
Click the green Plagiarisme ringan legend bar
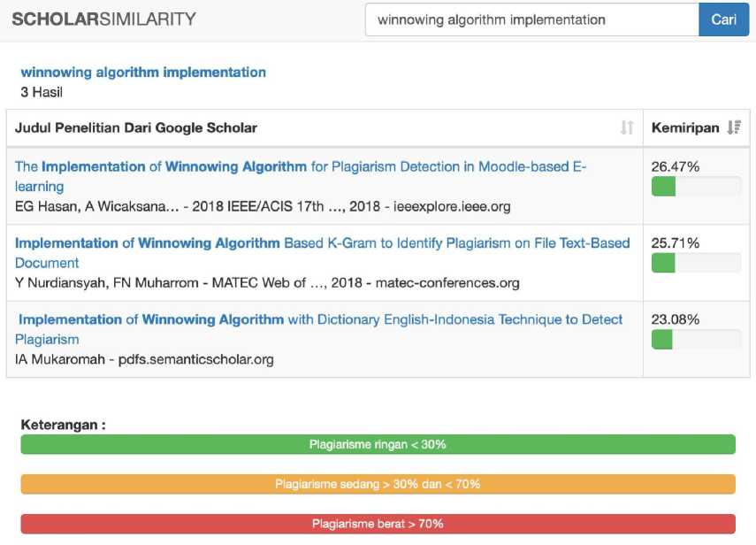point(378,444)
